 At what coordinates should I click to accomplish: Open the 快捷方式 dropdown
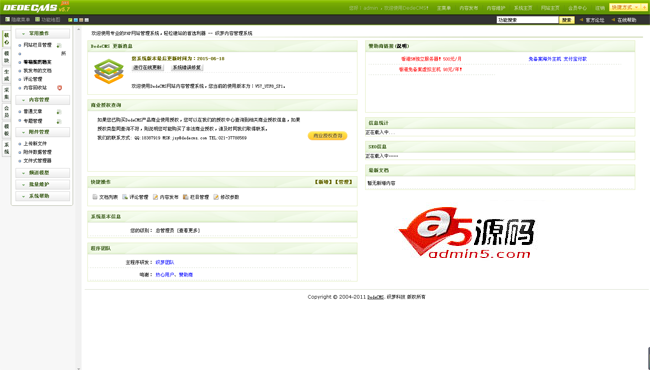point(625,7)
